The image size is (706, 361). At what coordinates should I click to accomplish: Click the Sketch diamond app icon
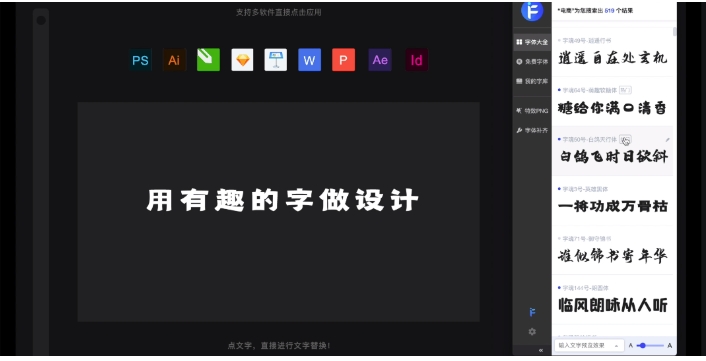coord(242,60)
